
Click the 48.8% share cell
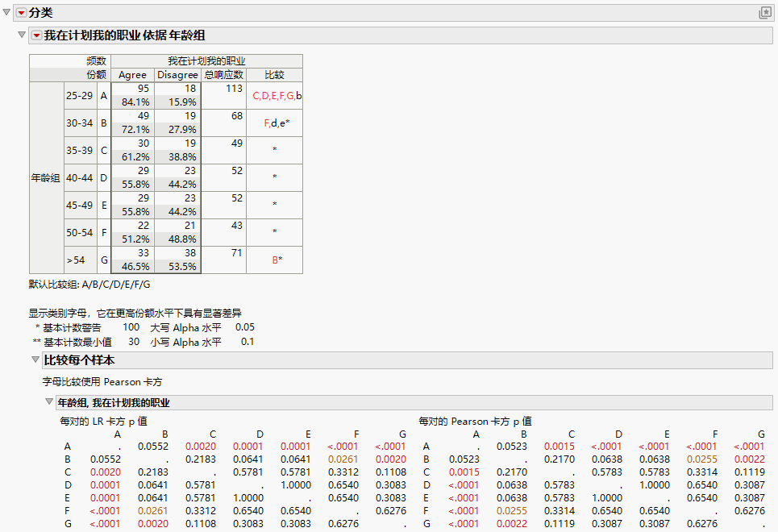[x=178, y=239]
